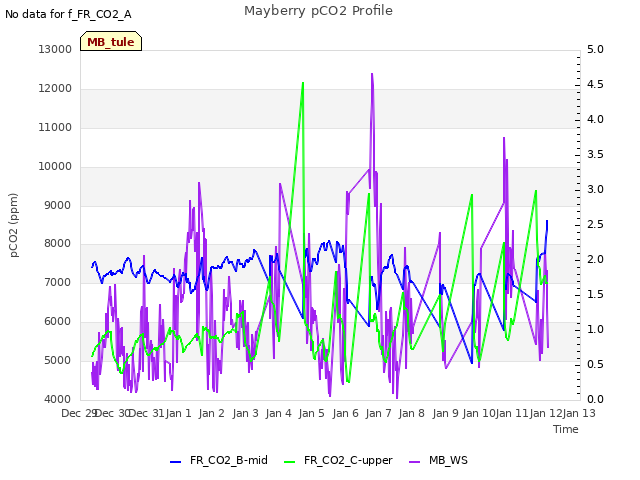This screenshot has width=640, height=480.
Task: Click the blue line endpoint at Jan 12
Action: (547, 221)
